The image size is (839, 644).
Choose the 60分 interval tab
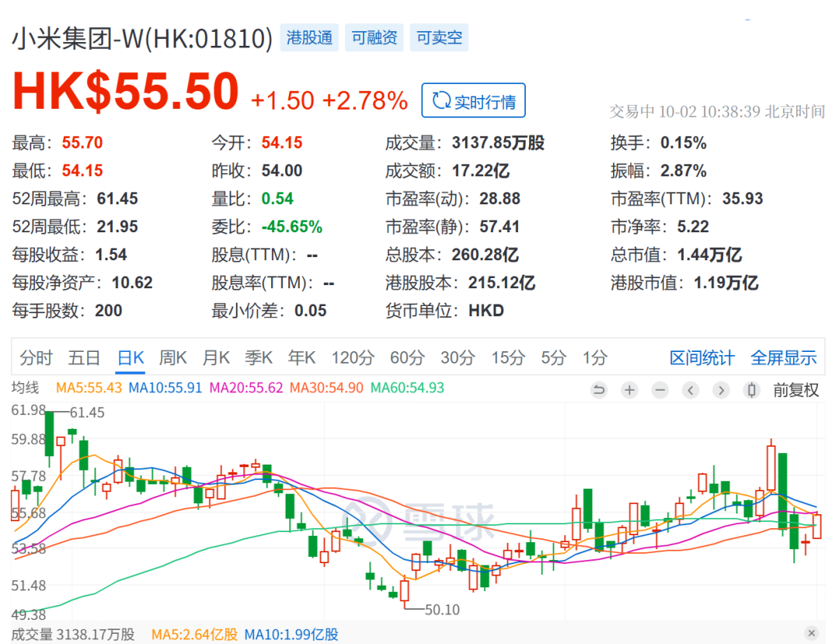click(x=407, y=357)
